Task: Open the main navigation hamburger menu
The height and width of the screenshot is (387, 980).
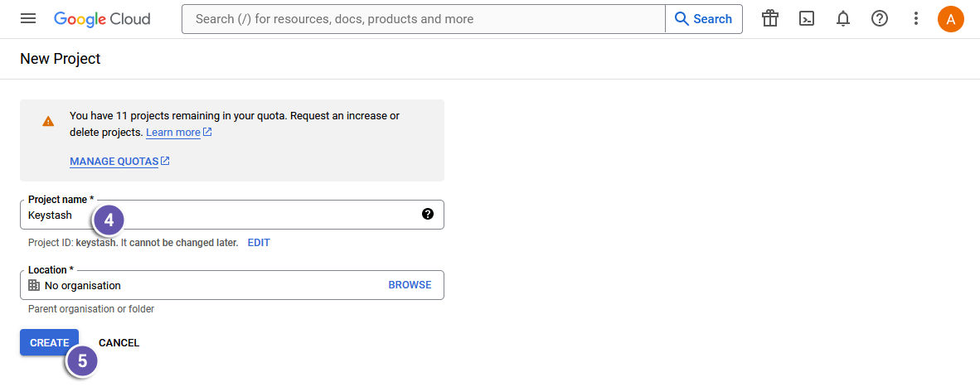Action: (28, 18)
